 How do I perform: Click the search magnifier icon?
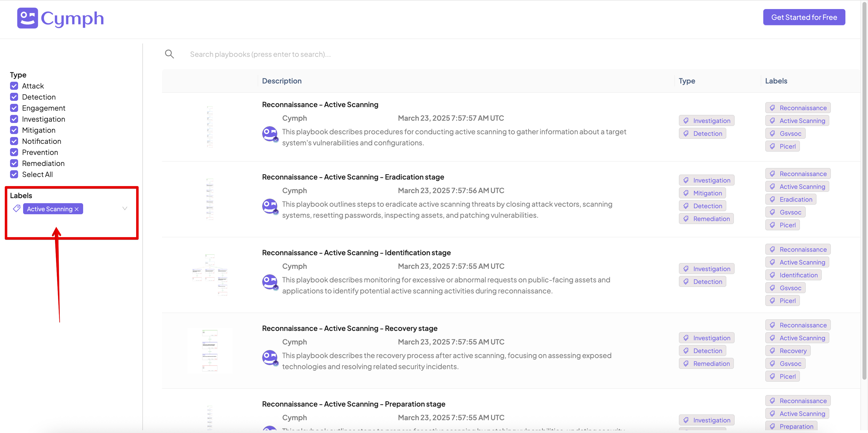[x=169, y=54]
